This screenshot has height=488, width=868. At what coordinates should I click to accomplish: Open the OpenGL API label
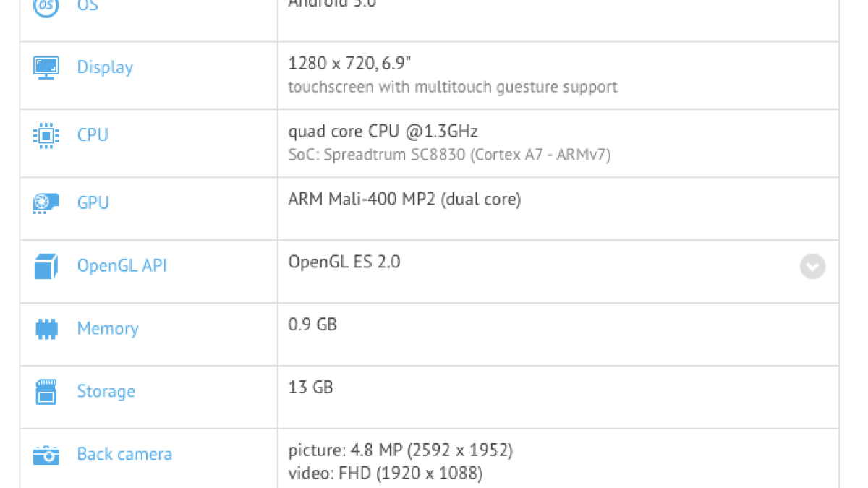point(122,266)
